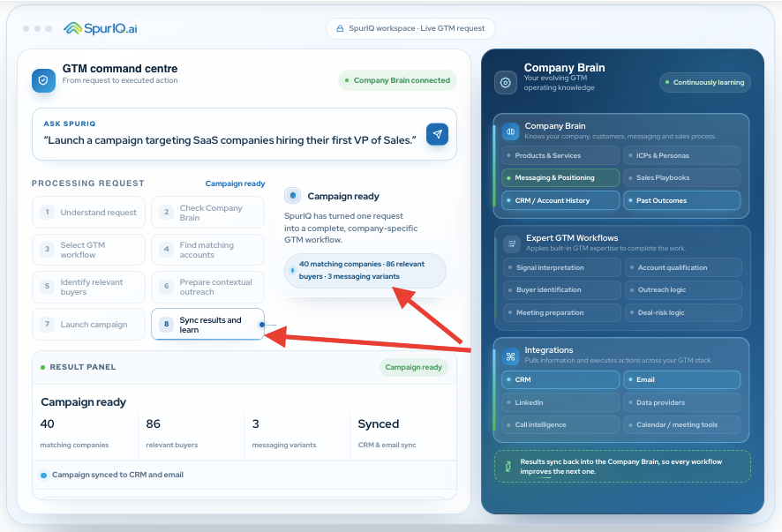Click the Expert GTM Workflows heading
Screen dimensions: 782x532
point(572,238)
